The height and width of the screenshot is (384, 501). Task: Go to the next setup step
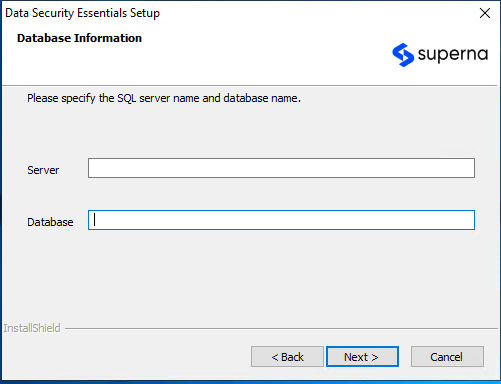click(x=362, y=357)
